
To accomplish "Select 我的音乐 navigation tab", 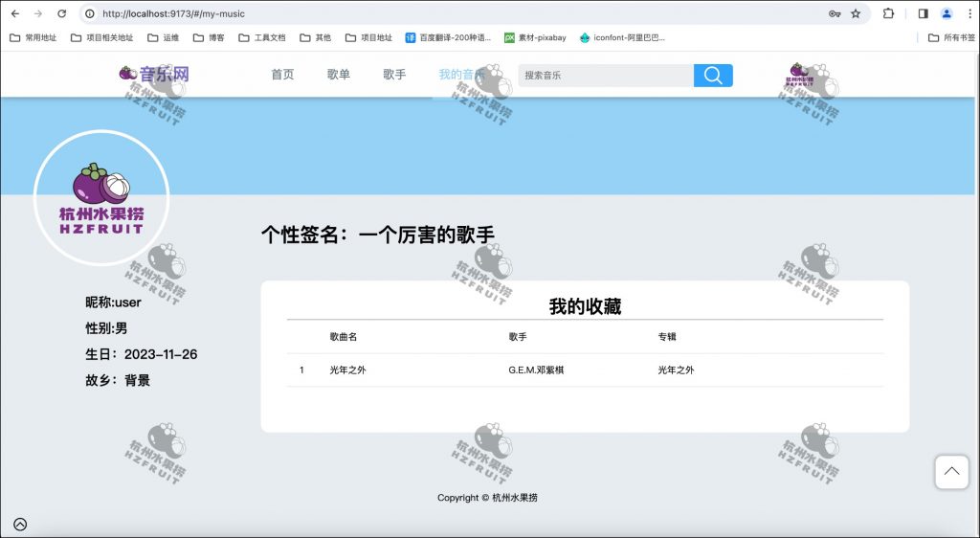I will [x=461, y=75].
